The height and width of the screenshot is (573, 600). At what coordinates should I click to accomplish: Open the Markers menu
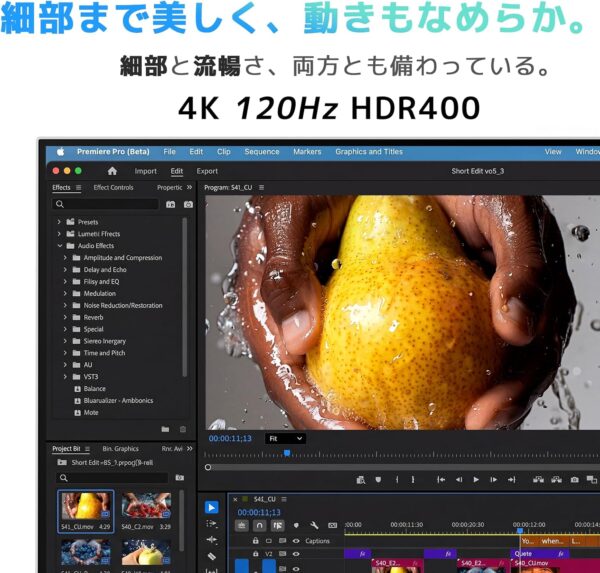point(307,152)
